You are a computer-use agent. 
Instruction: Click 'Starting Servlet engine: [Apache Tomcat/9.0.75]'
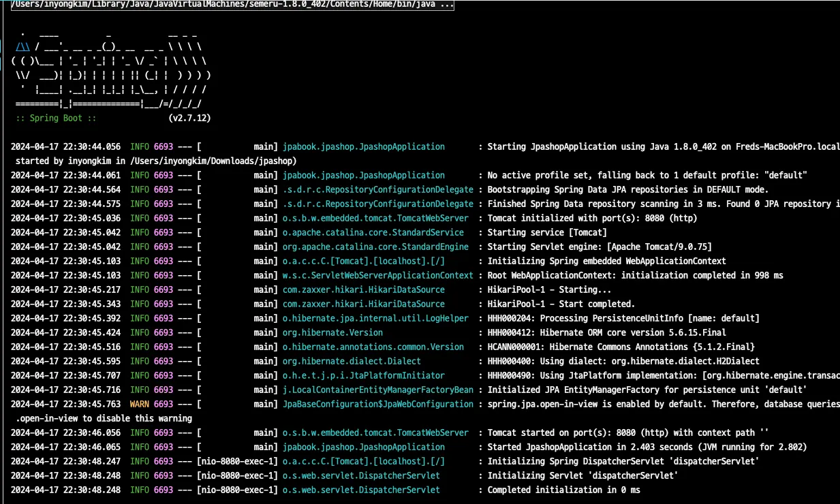point(600,247)
